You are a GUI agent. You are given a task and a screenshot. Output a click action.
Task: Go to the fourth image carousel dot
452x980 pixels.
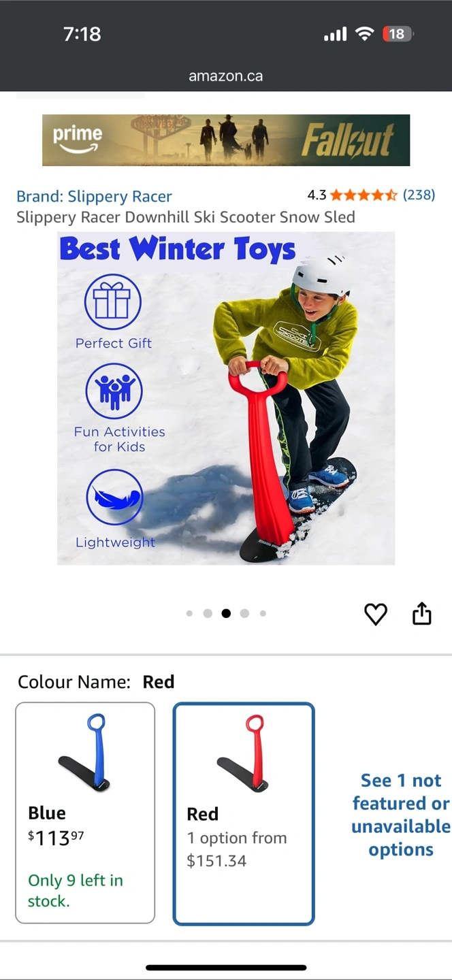point(244,613)
